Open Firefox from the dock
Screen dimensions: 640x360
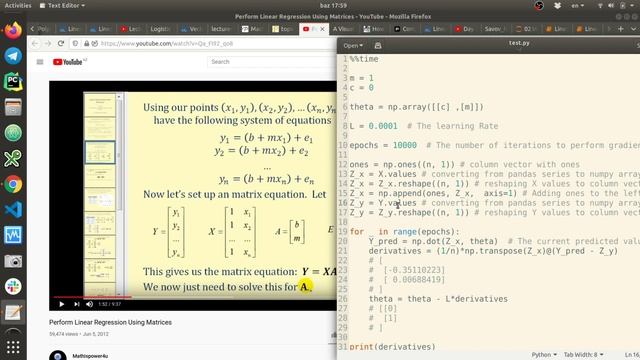pos(13,31)
